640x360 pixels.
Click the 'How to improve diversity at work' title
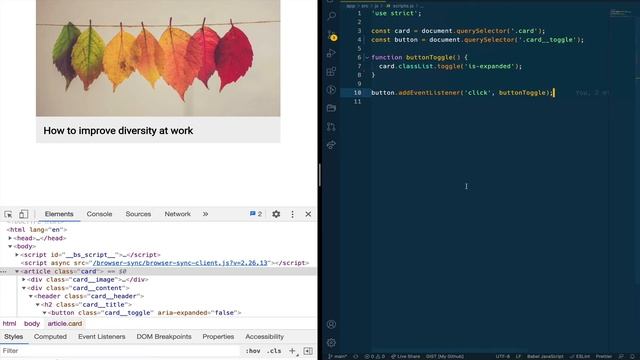pos(118,131)
